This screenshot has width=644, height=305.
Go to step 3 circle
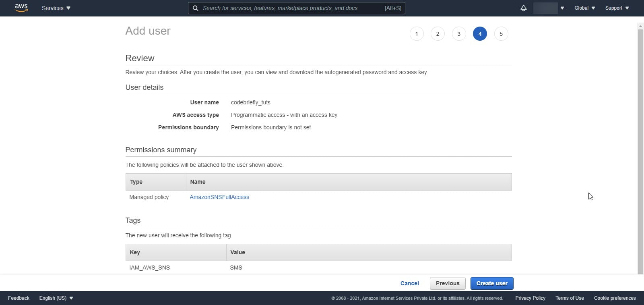459,34
